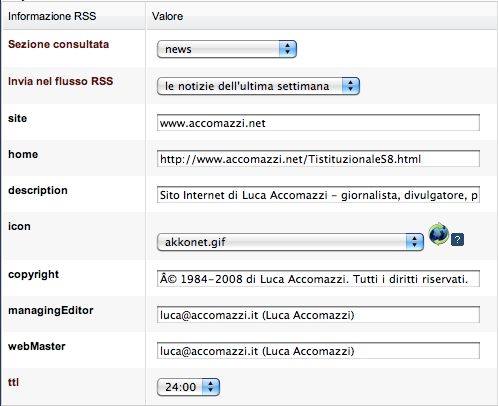The image size is (498, 406).
Task: Click the copyright text field
Action: pos(318,279)
